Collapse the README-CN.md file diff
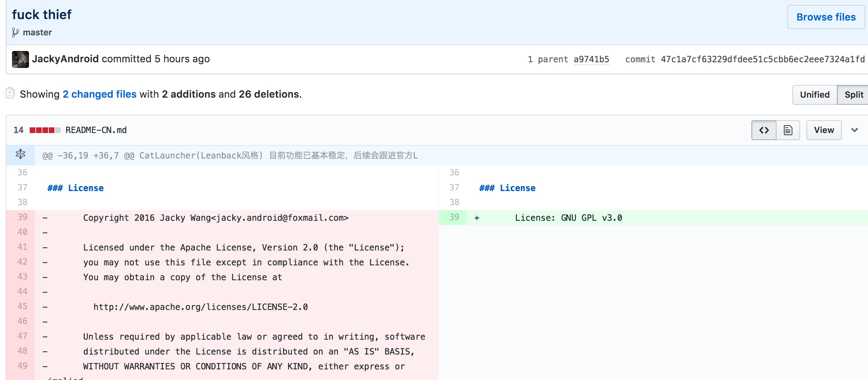Image resolution: width=868 pixels, height=380 pixels. tap(855, 130)
